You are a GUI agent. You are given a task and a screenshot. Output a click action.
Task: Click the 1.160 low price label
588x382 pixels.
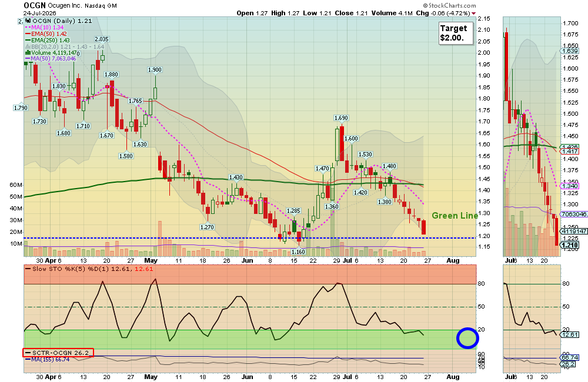299,252
